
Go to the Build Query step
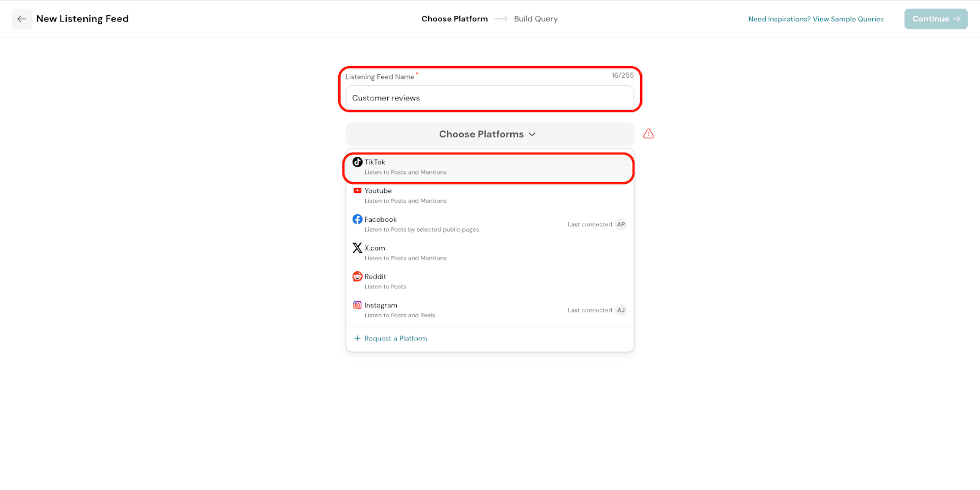[x=536, y=19]
